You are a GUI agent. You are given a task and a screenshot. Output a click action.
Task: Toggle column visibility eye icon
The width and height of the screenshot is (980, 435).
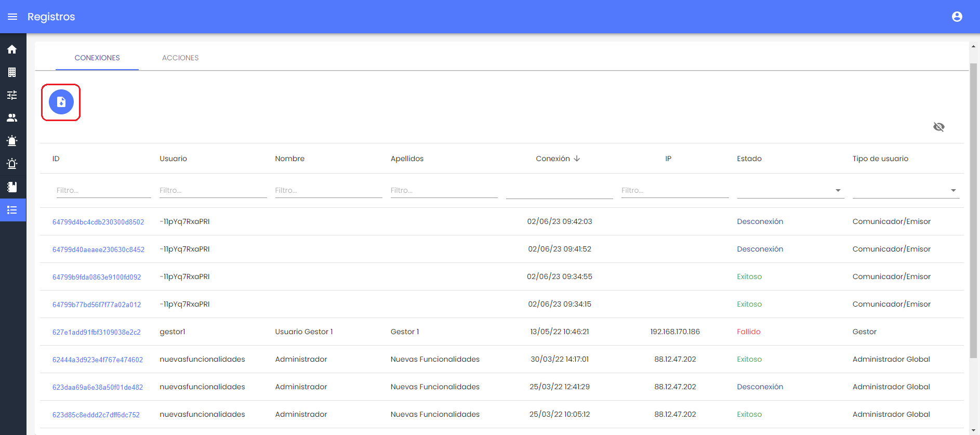pos(938,127)
